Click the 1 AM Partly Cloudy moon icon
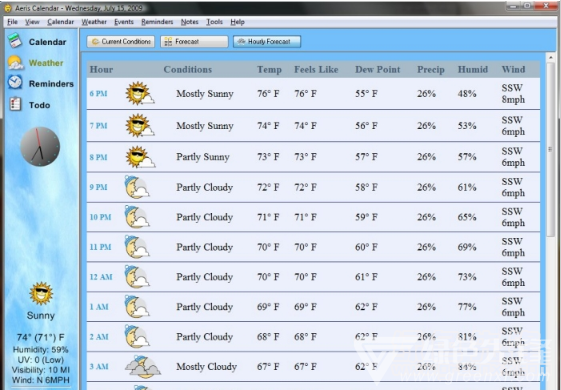Viewport: 561px width, 390px height. 137,307
